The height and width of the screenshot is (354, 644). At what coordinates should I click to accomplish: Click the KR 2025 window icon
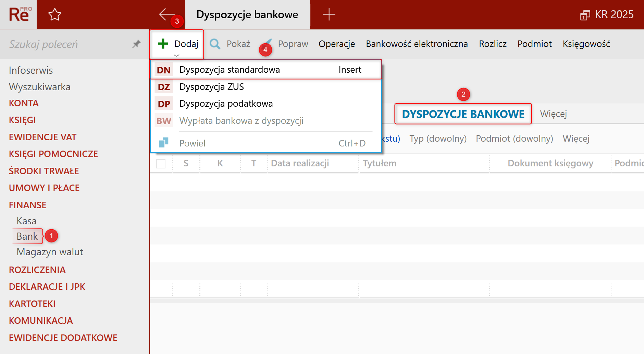pos(585,15)
